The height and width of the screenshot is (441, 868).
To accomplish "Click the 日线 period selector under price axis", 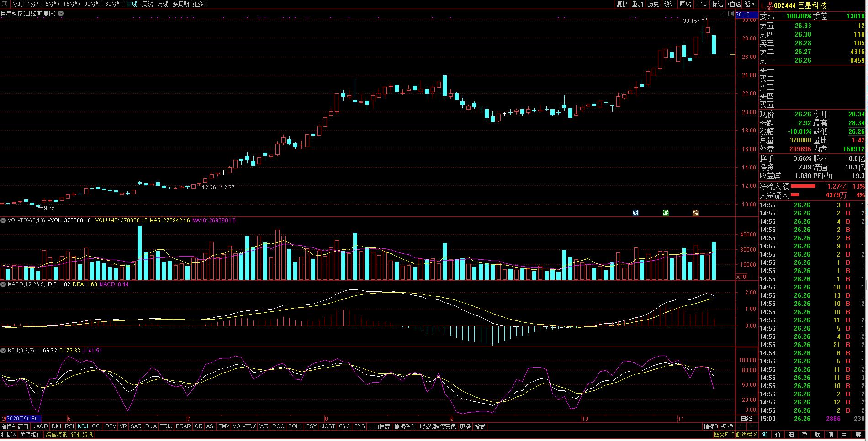I will 746,419.
